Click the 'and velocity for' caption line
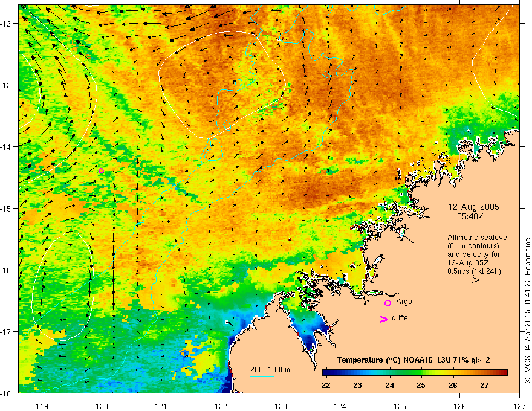Viewport: 532px width, 411px height. pyautogui.click(x=473, y=254)
